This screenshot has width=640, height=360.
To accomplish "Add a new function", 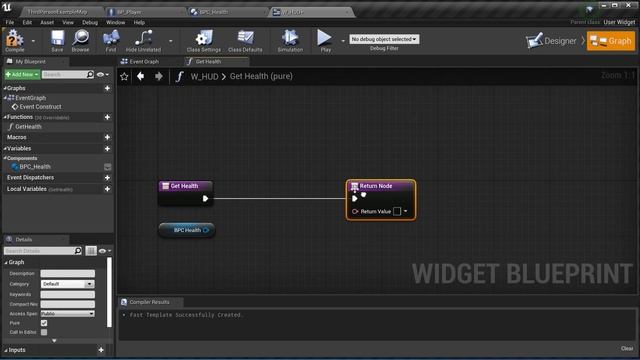I will click(107, 117).
